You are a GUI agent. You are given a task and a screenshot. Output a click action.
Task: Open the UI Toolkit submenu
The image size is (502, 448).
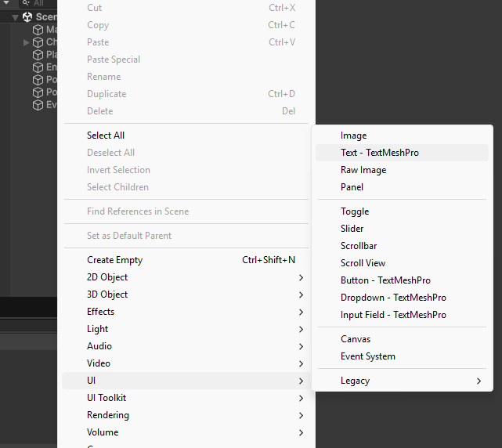[x=186, y=398]
